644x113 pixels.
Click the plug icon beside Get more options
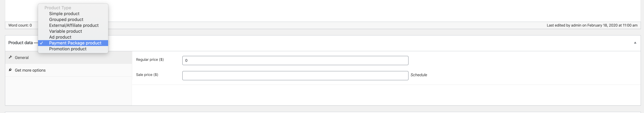pyautogui.click(x=10, y=70)
